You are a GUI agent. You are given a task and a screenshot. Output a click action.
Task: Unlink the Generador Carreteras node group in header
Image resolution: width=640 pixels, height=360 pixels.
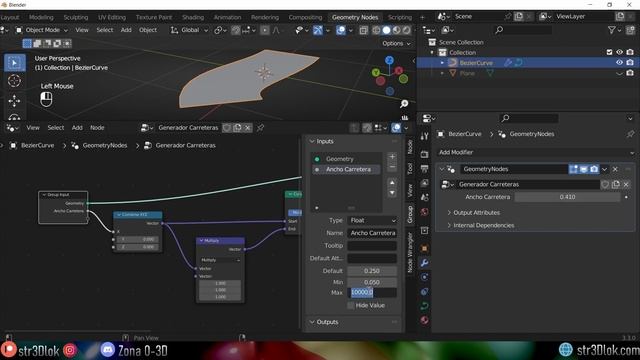coord(248,128)
